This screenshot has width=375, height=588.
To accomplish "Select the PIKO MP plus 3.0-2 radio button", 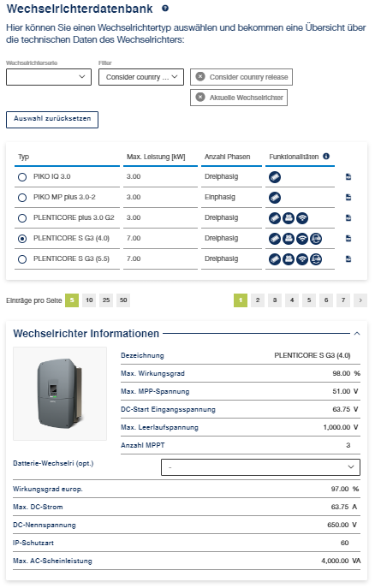I will 22,198.
